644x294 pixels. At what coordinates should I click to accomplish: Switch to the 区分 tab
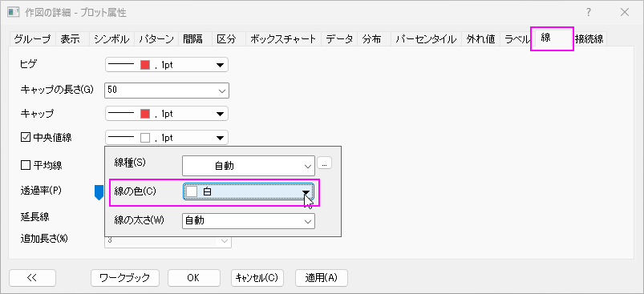(229, 39)
